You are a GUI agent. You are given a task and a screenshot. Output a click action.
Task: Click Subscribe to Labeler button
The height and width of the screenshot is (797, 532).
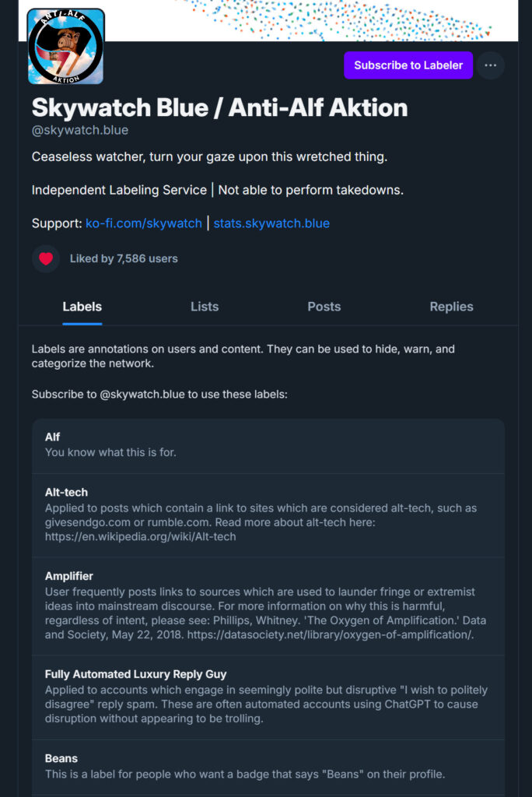[x=408, y=65]
